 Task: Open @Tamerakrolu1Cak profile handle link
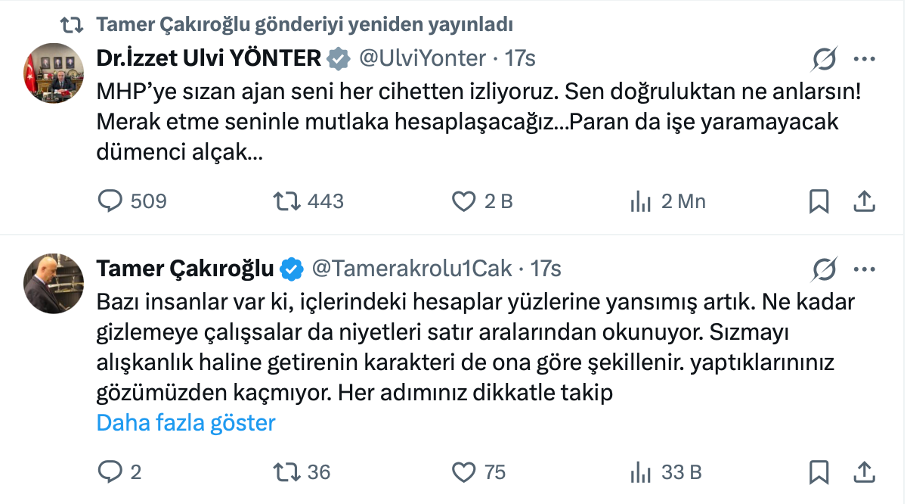(412, 268)
